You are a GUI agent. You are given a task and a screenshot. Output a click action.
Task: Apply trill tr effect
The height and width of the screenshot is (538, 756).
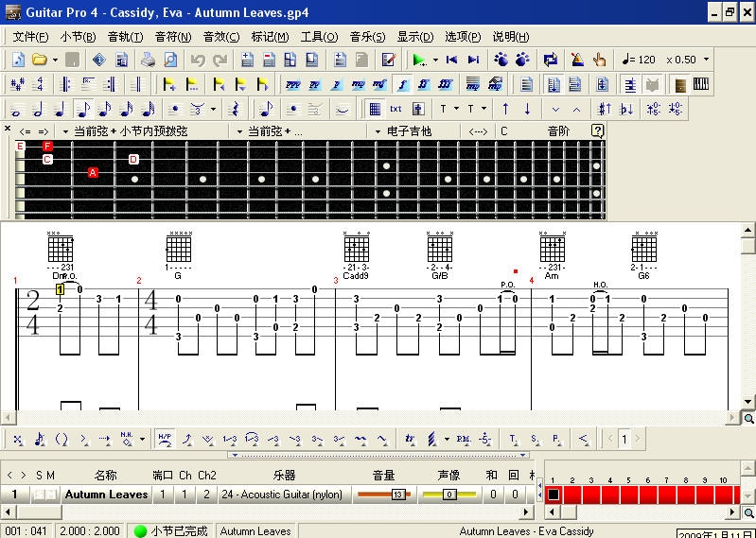tap(410, 439)
